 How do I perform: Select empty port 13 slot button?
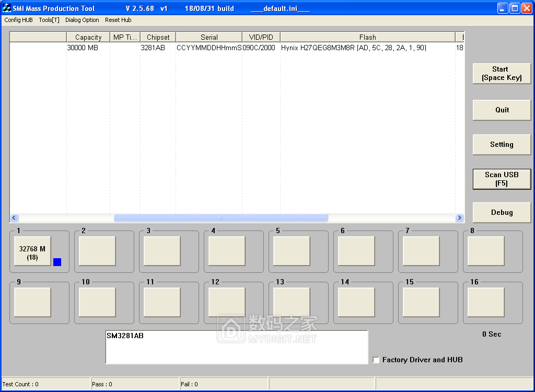click(x=292, y=302)
